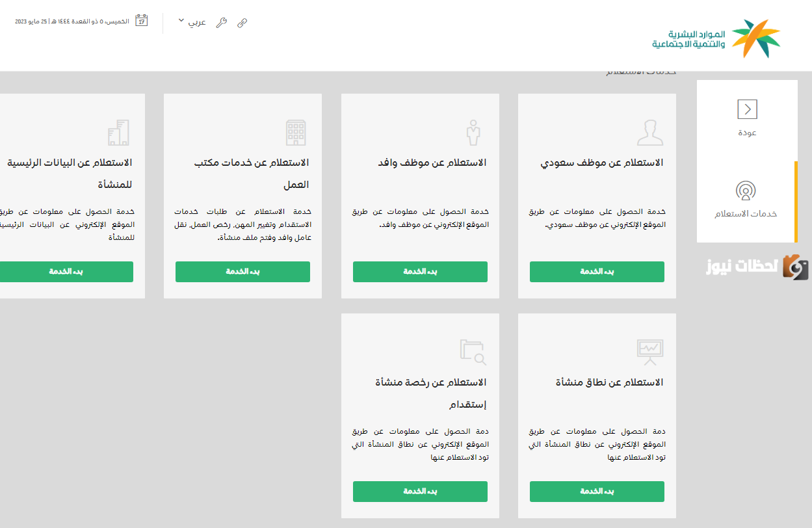Image resolution: width=812 pixels, height=528 pixels.
Task: Start the البيانات الرئيسية للمنشأة service
Action: 66,271
